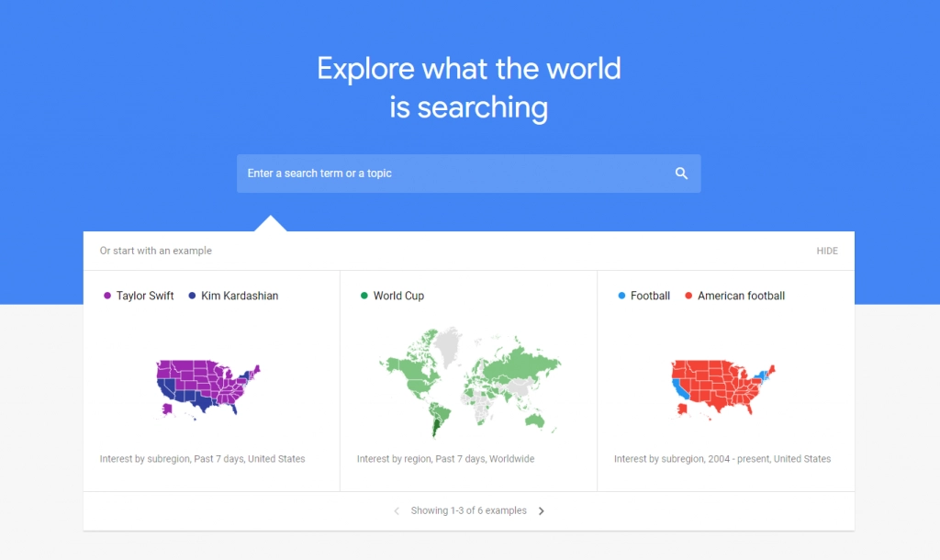Click the 'Interest by region, Worldwide' caption
Screen dimensions: 940x560
pos(444,458)
